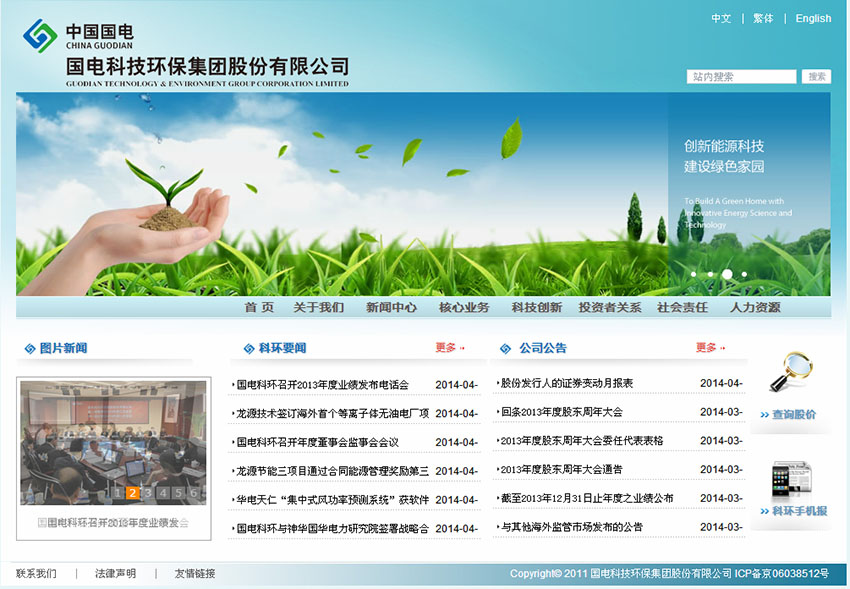Click the magnifying glass stock query icon
This screenshot has height=589, width=850.
click(791, 373)
